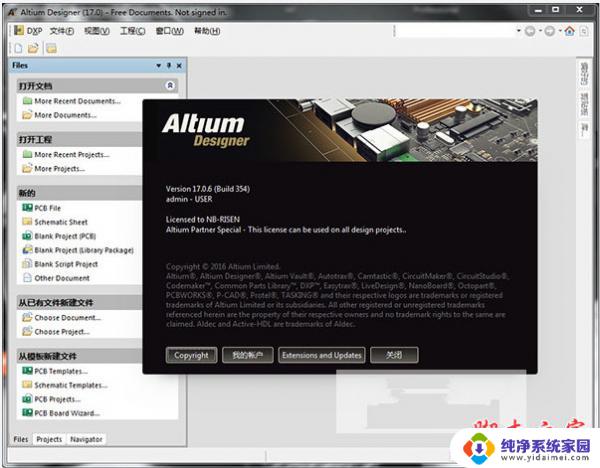Click Choose Project link
Screen dimensions: 600x468
click(62, 332)
